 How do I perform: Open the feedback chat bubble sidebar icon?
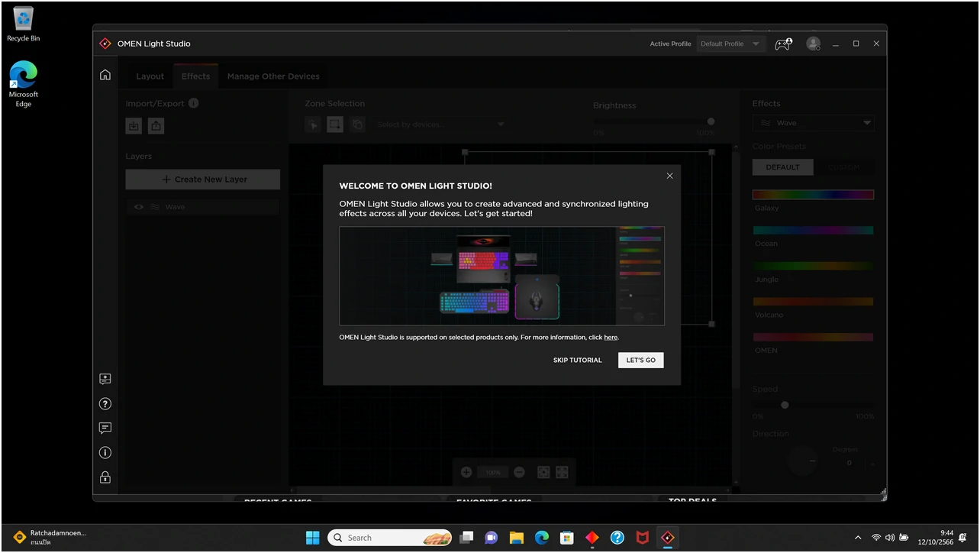pyautogui.click(x=105, y=428)
